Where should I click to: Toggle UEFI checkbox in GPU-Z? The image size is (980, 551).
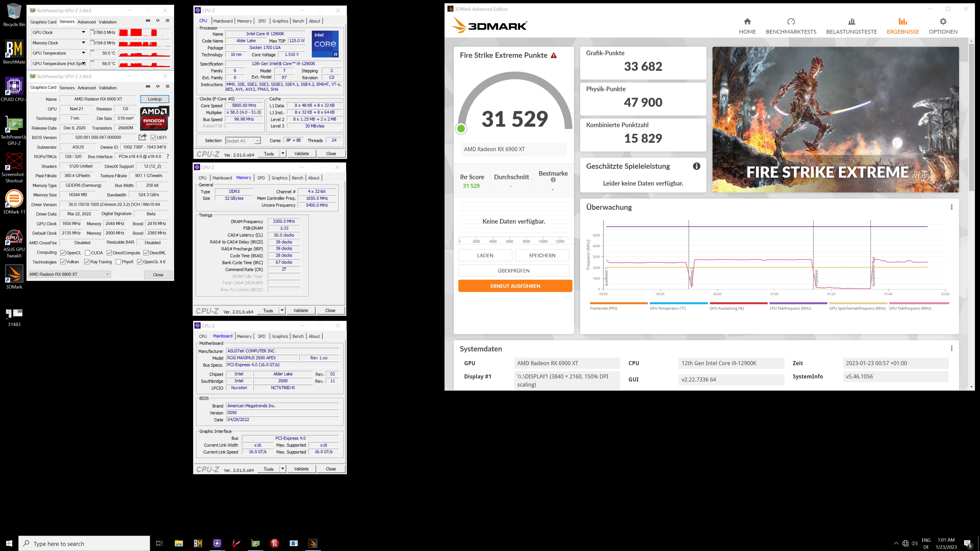tap(153, 138)
